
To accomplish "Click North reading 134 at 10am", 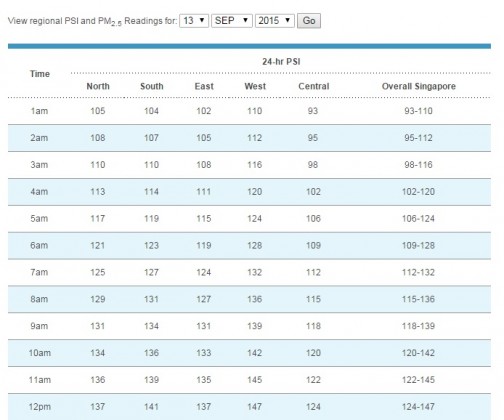I will tap(98, 353).
